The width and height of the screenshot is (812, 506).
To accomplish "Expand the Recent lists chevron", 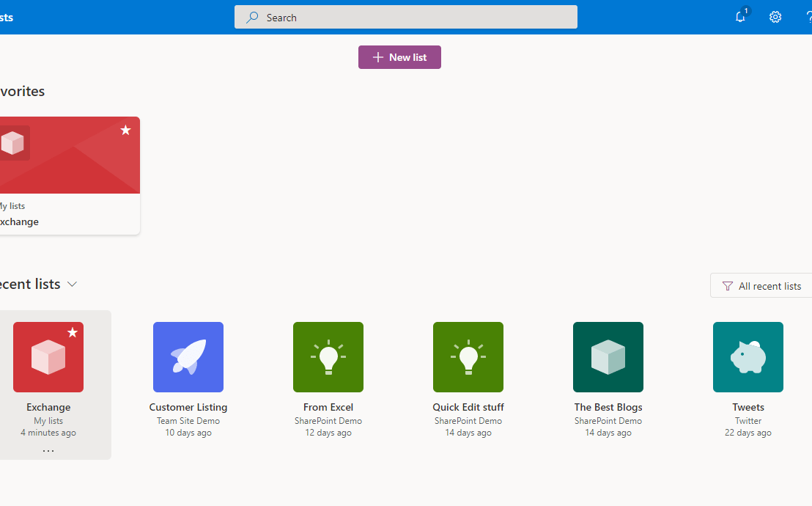I will click(72, 284).
